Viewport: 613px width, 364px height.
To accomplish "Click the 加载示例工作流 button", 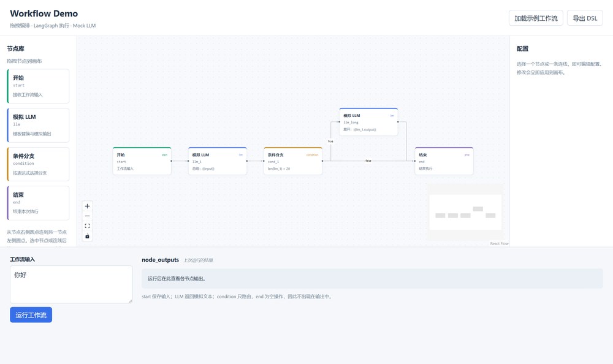I will [536, 18].
